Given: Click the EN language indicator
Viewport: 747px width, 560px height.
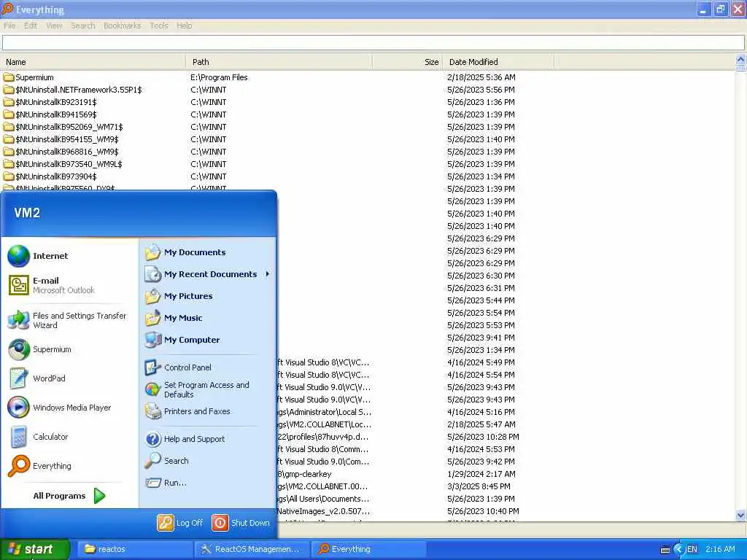Looking at the screenshot, I should click(x=692, y=549).
